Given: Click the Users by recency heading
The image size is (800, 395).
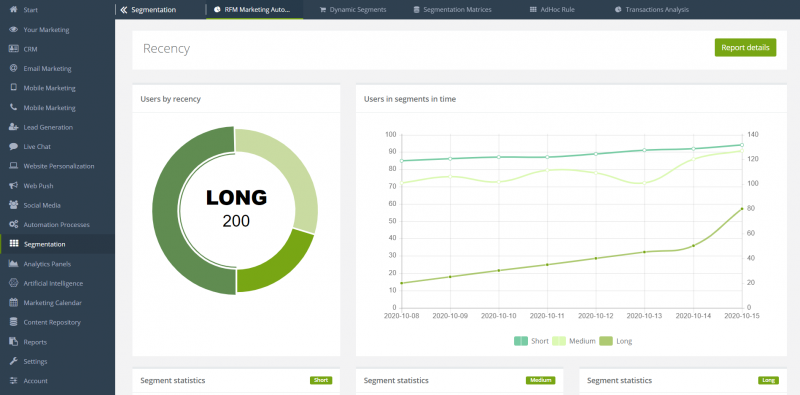Looking at the screenshot, I should (x=170, y=99).
